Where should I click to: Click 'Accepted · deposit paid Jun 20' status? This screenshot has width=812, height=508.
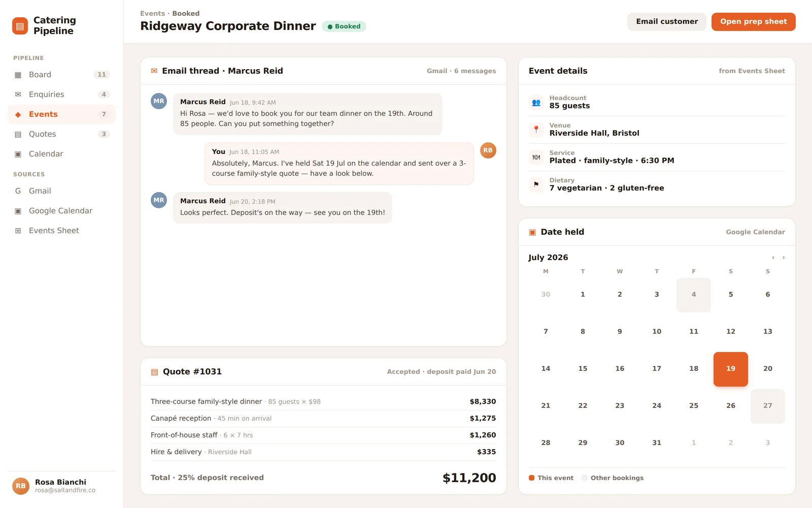click(442, 372)
